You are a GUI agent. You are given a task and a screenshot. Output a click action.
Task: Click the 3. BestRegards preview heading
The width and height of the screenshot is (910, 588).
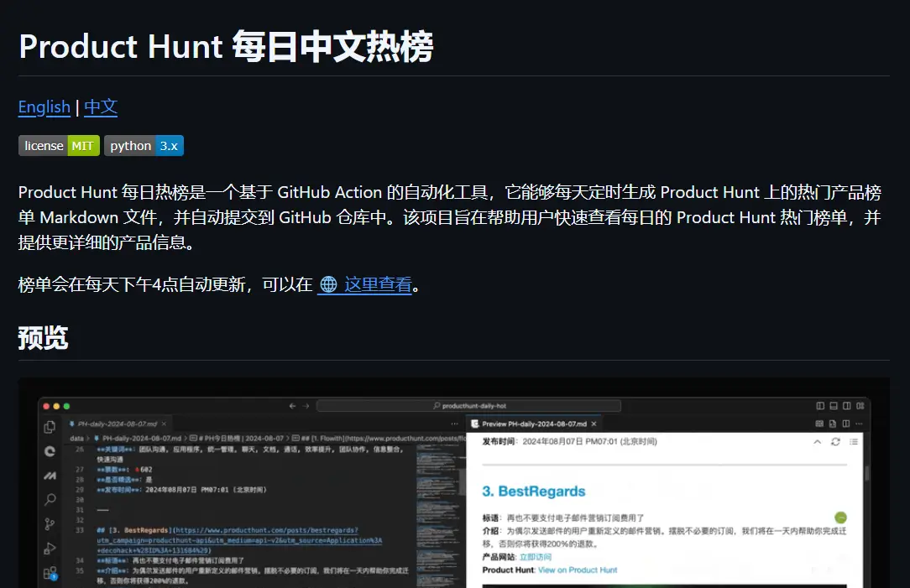(533, 491)
